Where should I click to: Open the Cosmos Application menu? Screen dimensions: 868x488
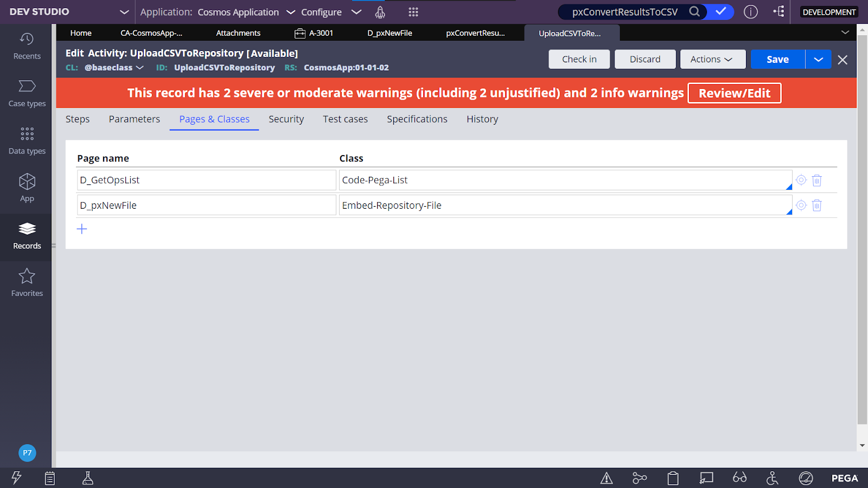tap(245, 12)
